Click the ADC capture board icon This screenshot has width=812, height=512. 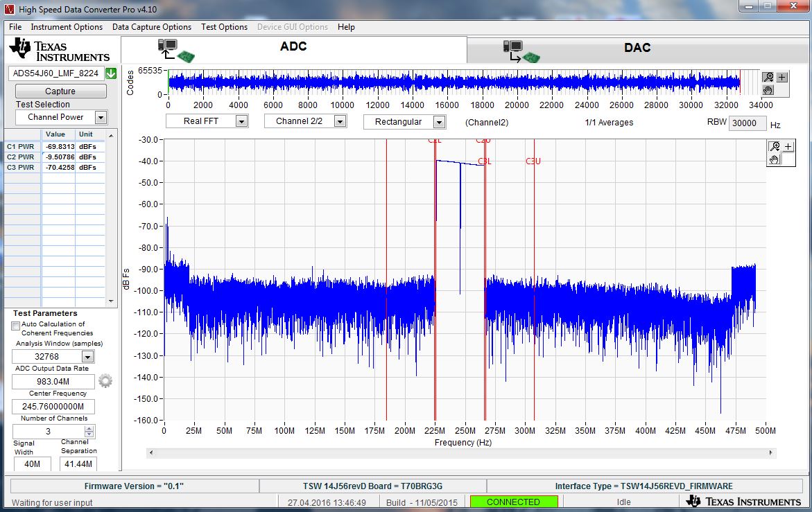176,51
